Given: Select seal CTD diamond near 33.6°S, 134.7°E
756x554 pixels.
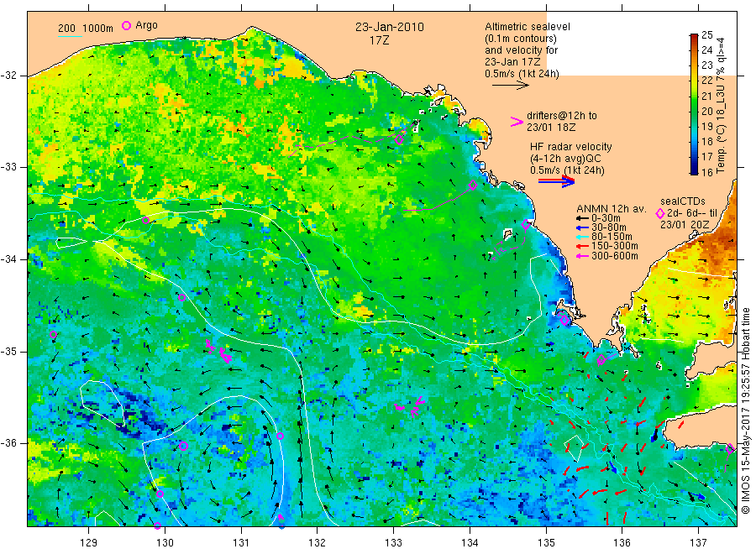Looking at the screenshot, I should pyautogui.click(x=526, y=224).
